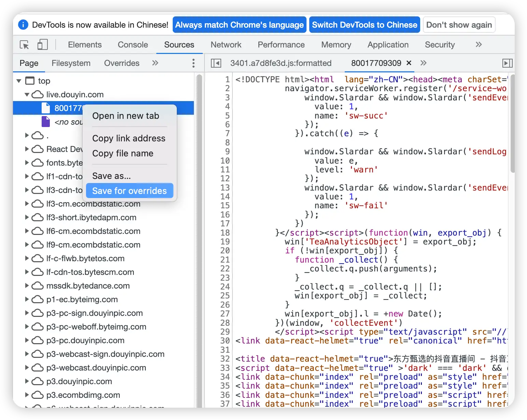Toggle the debugger sidebar icon at right
The height and width of the screenshot is (420, 527).
(x=508, y=63)
